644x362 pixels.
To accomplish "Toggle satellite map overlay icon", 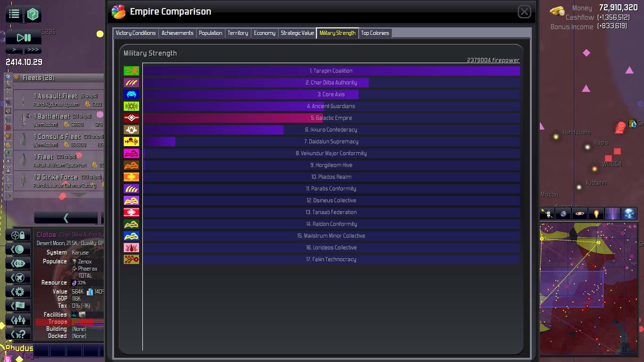I will click(547, 214).
